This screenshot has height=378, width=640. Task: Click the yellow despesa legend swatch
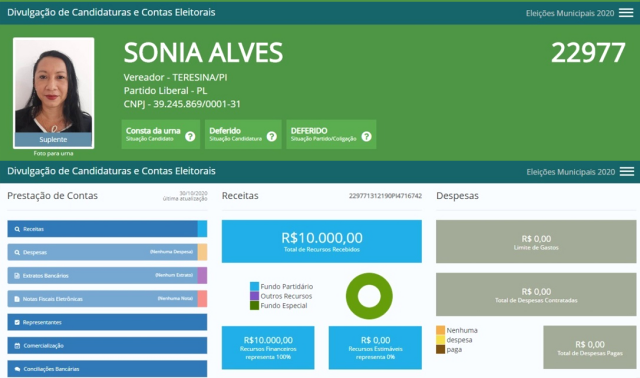[440, 340]
